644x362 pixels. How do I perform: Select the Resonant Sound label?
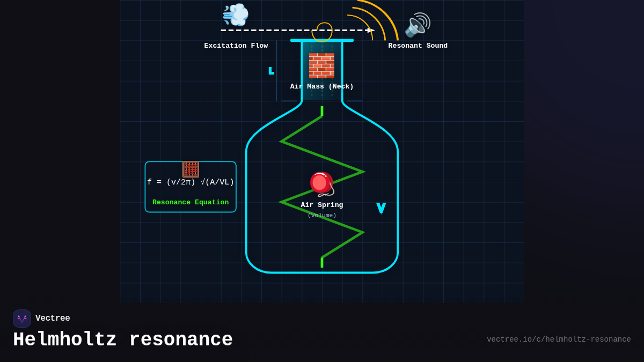tap(418, 46)
